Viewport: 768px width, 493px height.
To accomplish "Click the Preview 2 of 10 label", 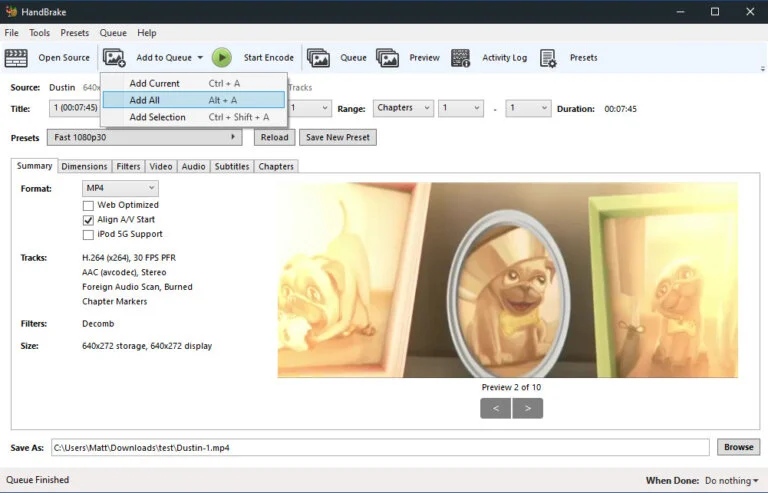I will [x=511, y=387].
